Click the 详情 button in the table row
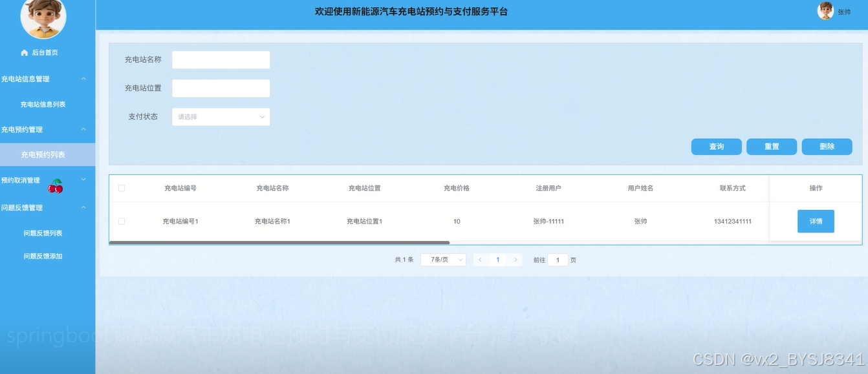 816,221
